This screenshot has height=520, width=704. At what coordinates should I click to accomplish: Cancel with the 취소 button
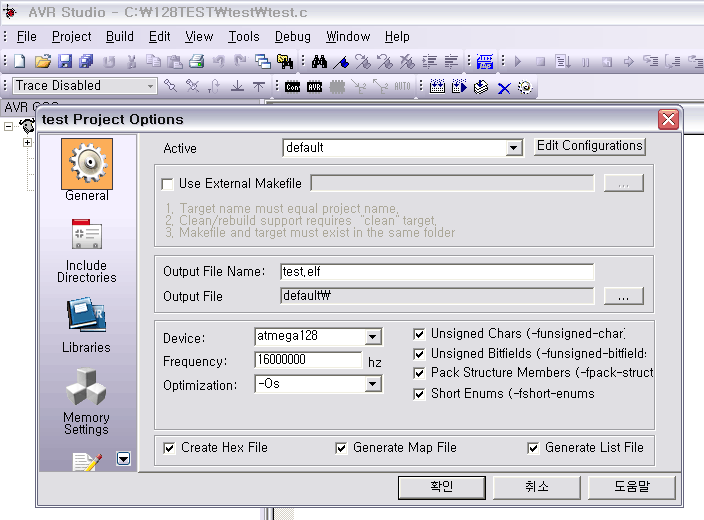[537, 487]
